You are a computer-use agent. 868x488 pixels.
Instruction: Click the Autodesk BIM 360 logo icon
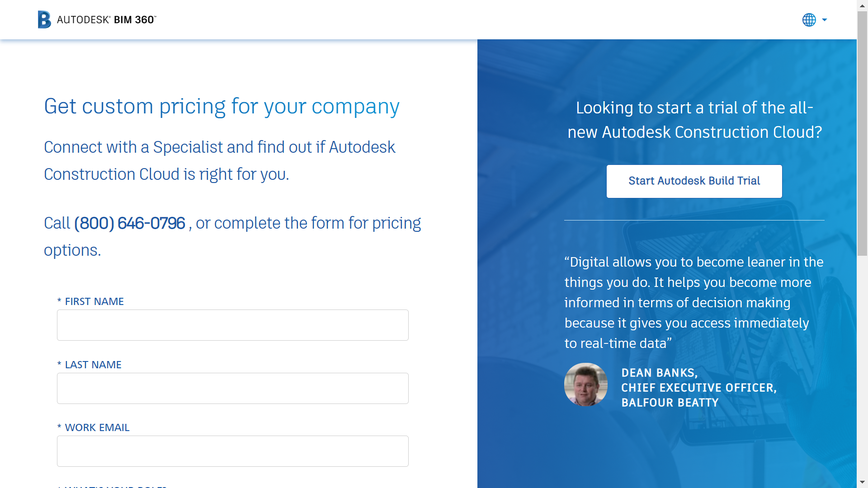tap(45, 19)
